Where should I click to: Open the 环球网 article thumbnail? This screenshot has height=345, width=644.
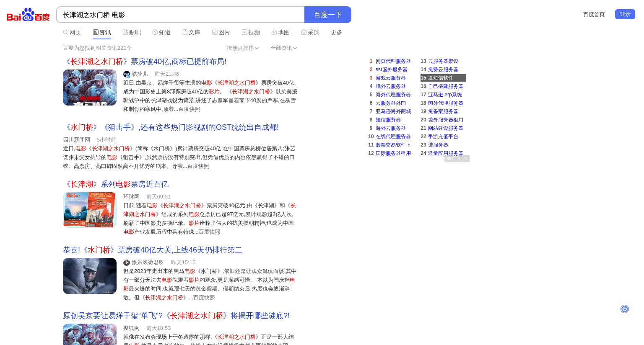90,210
